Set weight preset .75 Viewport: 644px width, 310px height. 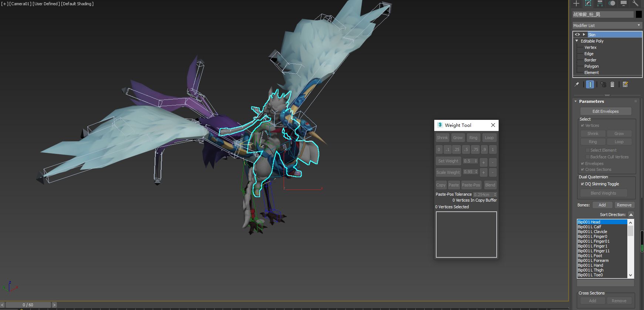[475, 149]
